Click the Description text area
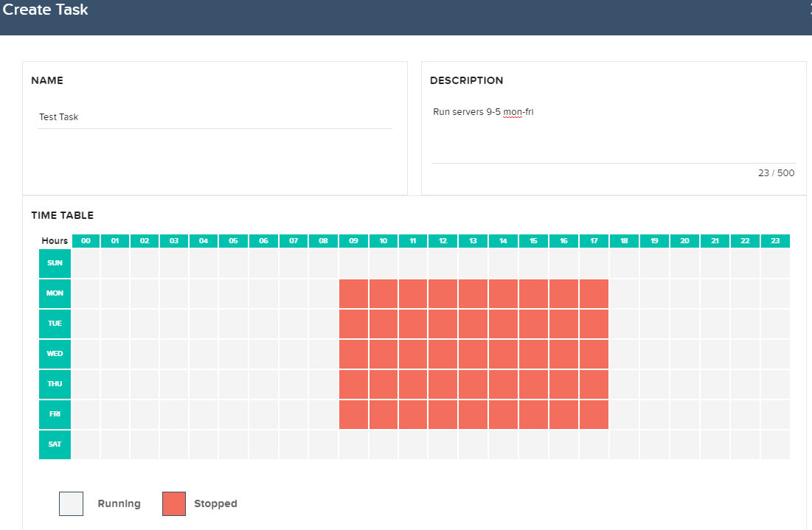This screenshot has height=530, width=812. coord(613,133)
